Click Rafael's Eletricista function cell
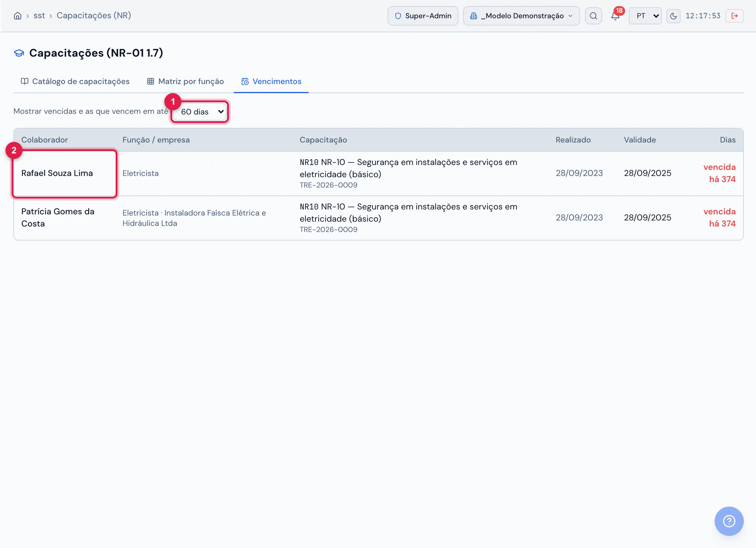Screen dimensions: 756x548 pyautogui.click(x=141, y=174)
